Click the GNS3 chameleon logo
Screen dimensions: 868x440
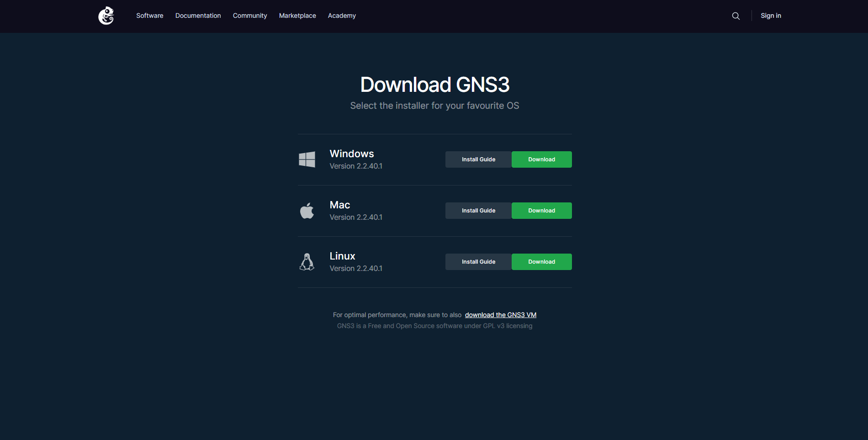coord(106,16)
